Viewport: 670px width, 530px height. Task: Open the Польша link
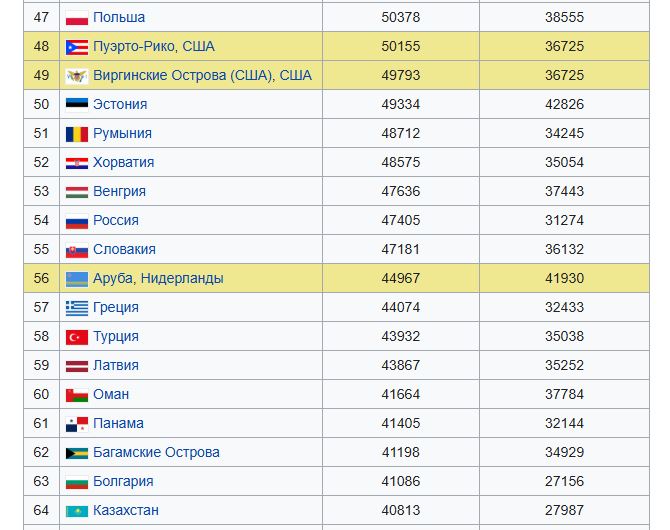click(118, 17)
